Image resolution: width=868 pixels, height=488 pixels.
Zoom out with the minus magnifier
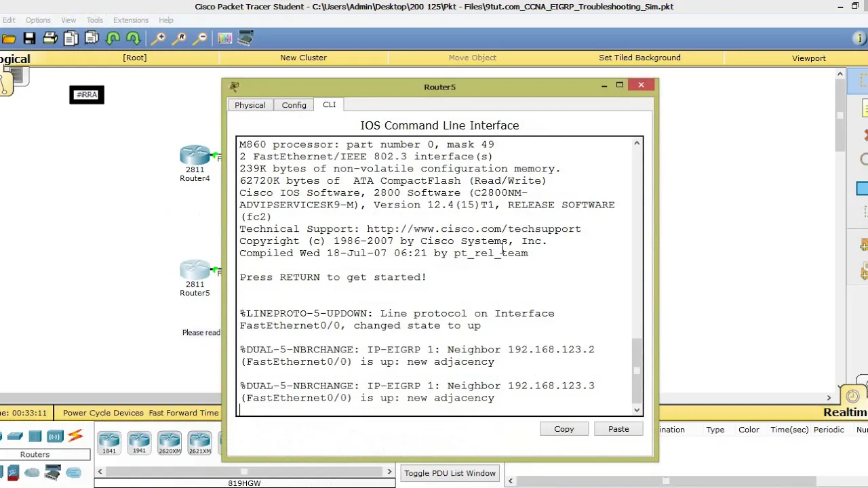coord(200,39)
